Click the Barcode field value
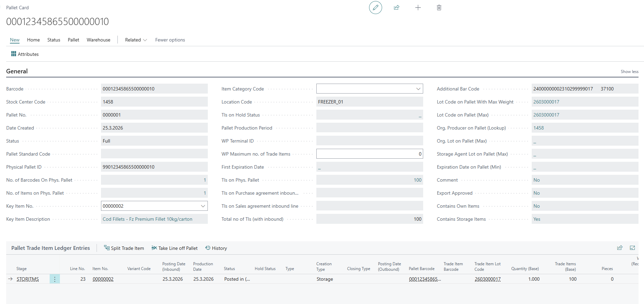Viewport: 644px width, 304px height. [x=154, y=89]
